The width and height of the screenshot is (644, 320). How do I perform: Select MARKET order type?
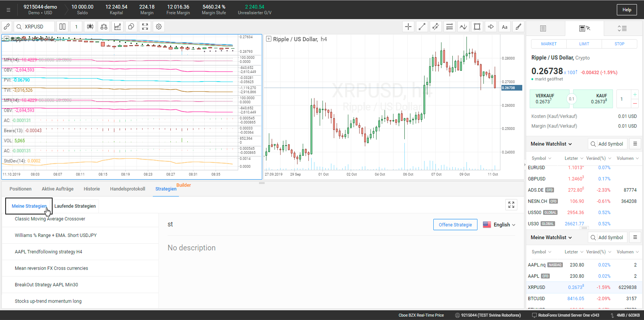pyautogui.click(x=549, y=44)
